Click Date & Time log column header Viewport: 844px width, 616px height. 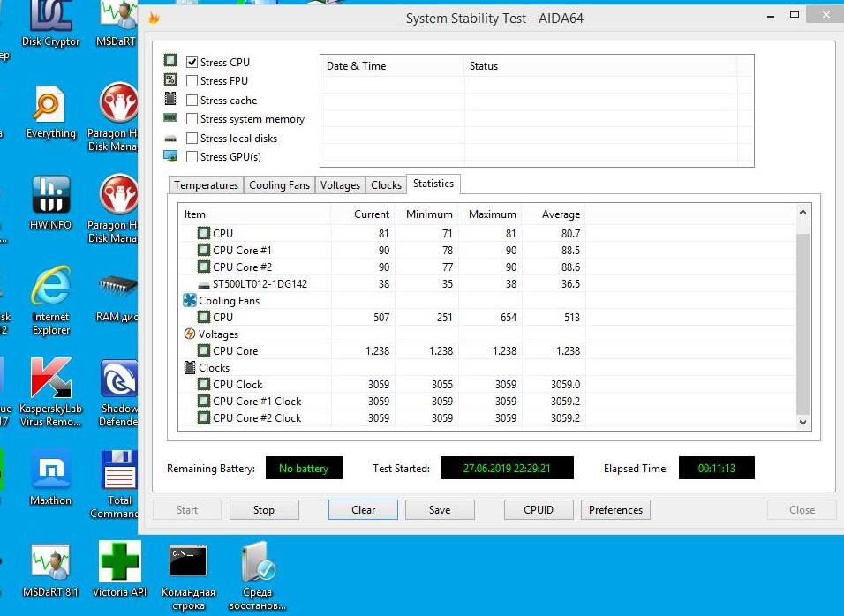coord(392,66)
